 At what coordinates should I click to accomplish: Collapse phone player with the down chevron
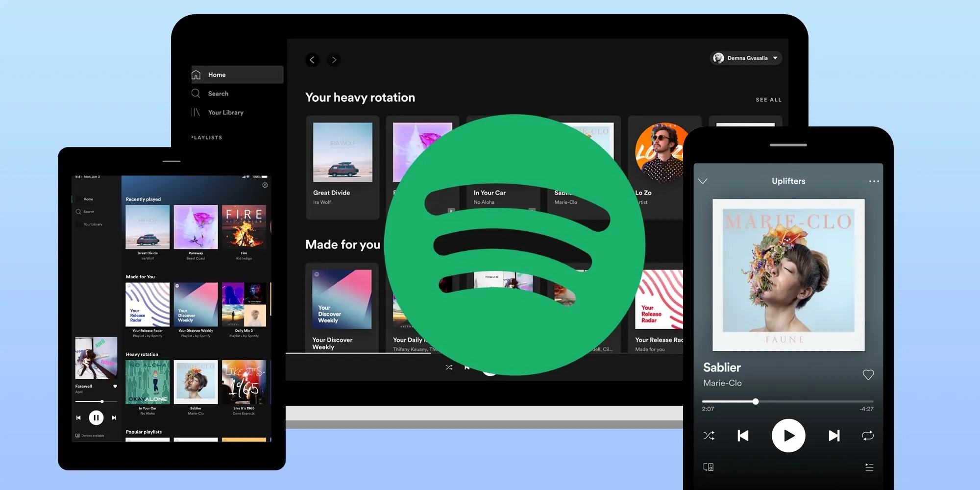(x=703, y=181)
